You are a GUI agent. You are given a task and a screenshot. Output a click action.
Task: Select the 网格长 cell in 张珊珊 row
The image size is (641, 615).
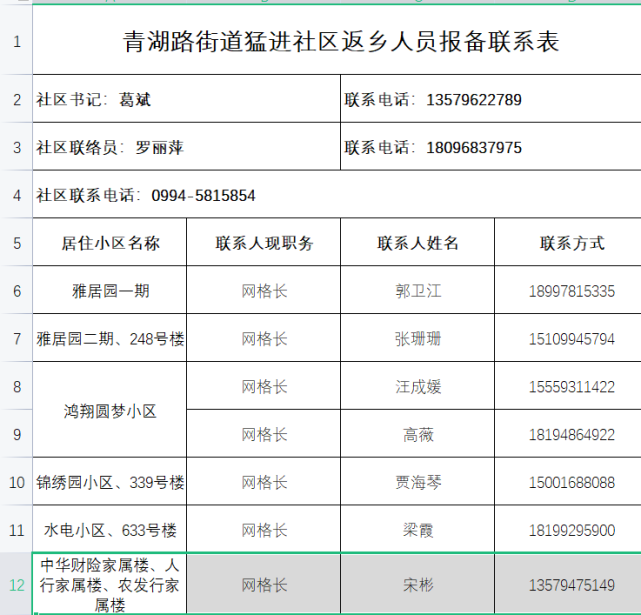tap(264, 338)
